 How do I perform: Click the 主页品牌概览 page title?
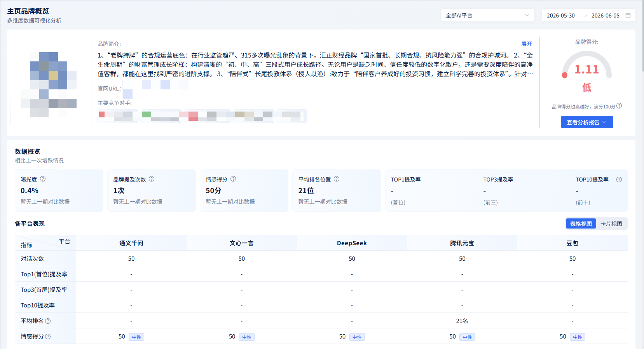pos(28,11)
